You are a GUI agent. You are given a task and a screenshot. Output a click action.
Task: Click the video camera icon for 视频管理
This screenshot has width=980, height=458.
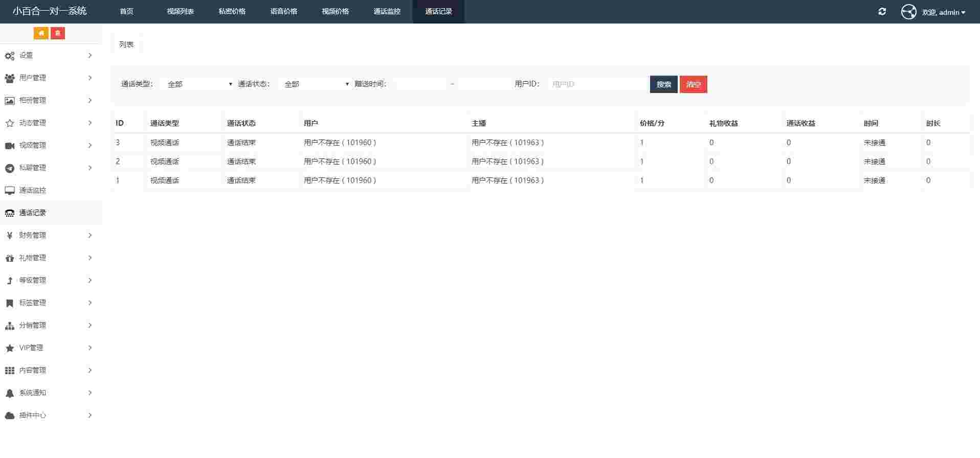pyautogui.click(x=10, y=146)
